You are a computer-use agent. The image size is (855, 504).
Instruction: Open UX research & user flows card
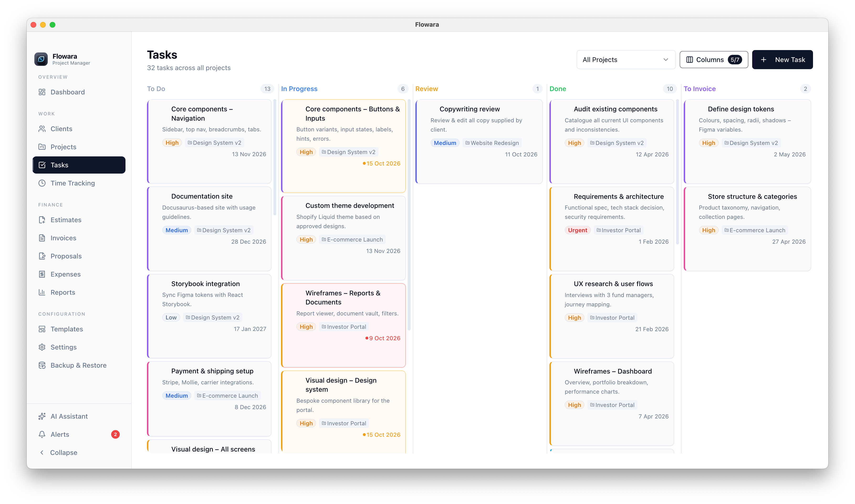612,316
